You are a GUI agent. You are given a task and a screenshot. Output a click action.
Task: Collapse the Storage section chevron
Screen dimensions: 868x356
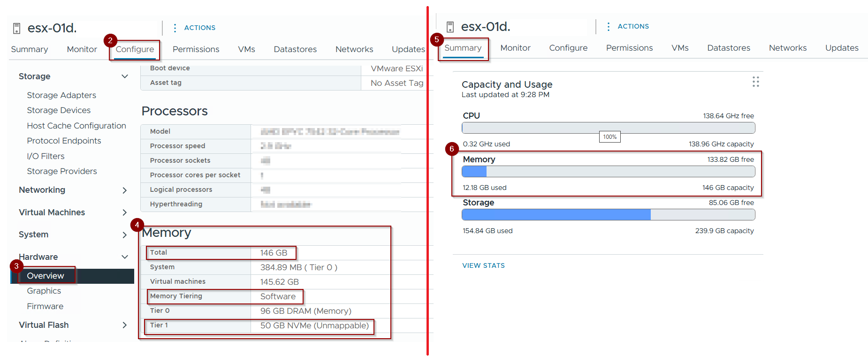point(125,76)
